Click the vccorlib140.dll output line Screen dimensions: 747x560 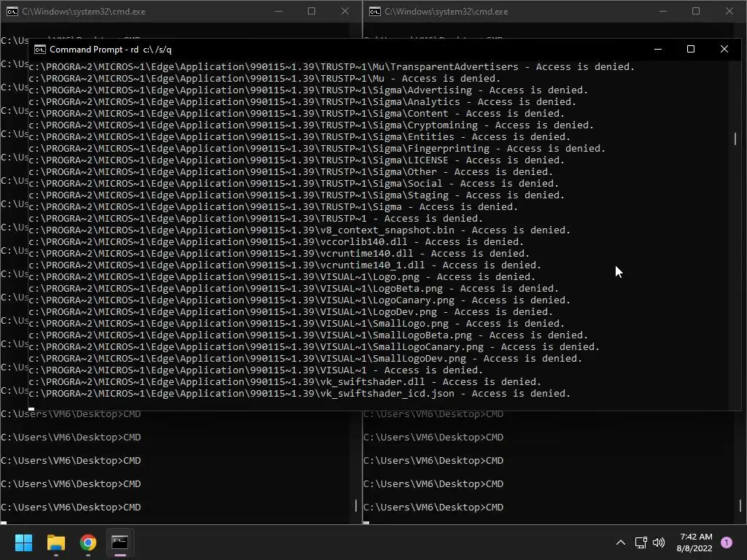point(276,241)
